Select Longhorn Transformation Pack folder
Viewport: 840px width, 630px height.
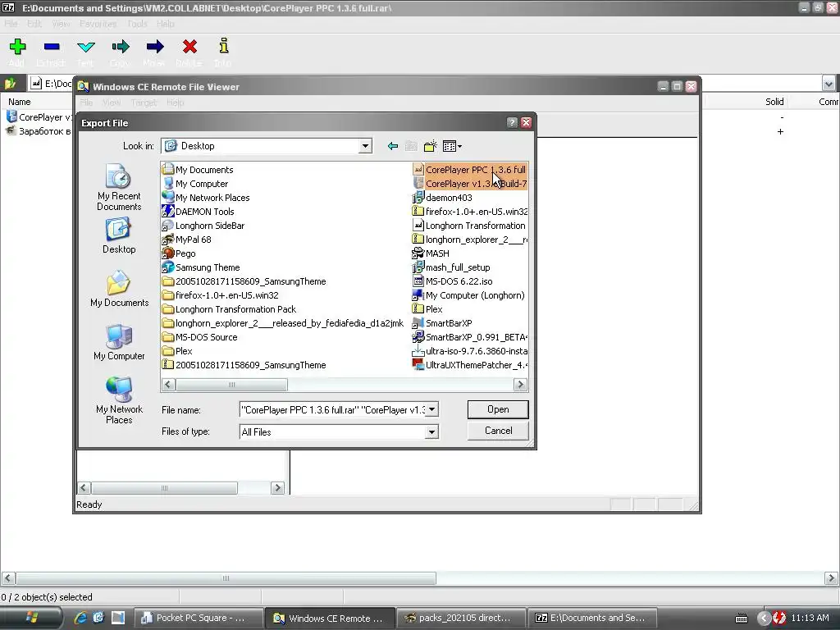pos(229,309)
